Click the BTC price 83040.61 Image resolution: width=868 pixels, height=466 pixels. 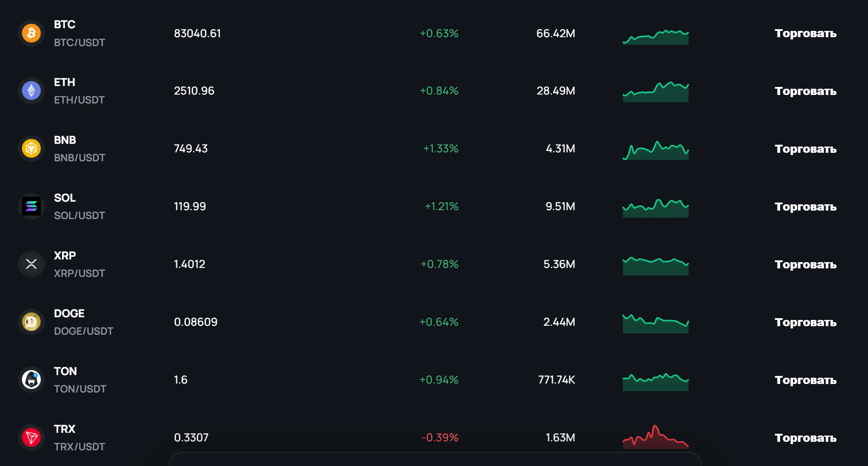click(x=197, y=34)
